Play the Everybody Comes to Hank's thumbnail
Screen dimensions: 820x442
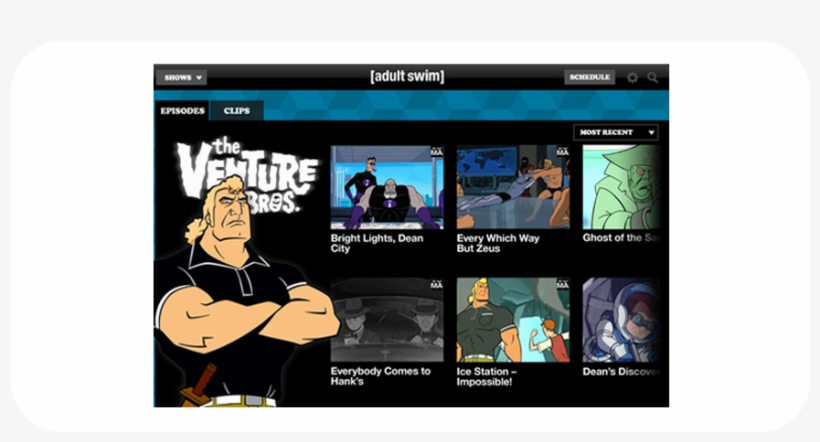point(387,320)
